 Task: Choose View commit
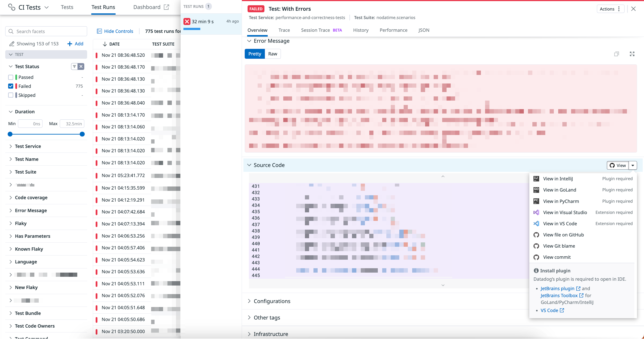[583, 257]
